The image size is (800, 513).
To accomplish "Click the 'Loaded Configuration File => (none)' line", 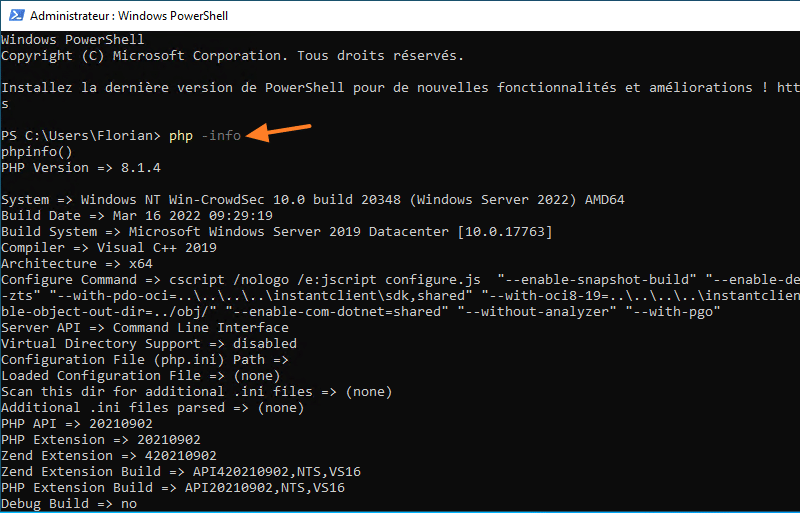I will 141,376.
